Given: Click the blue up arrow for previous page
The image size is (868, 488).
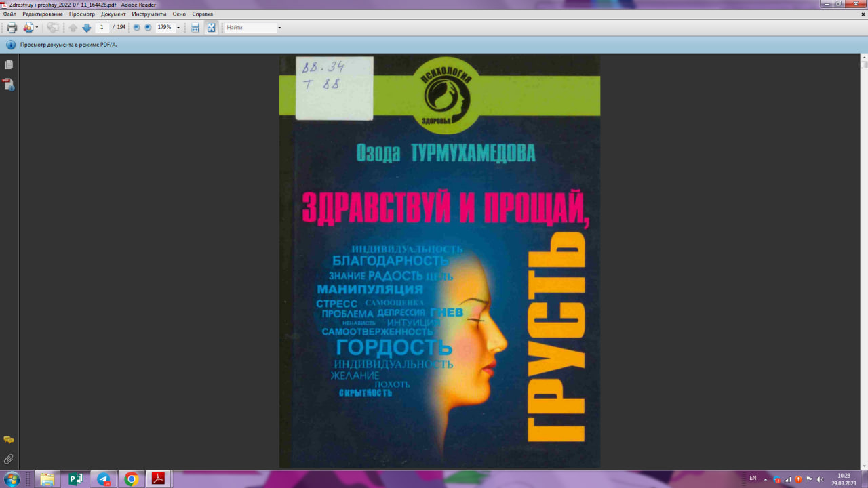Looking at the screenshot, I should 73,27.
